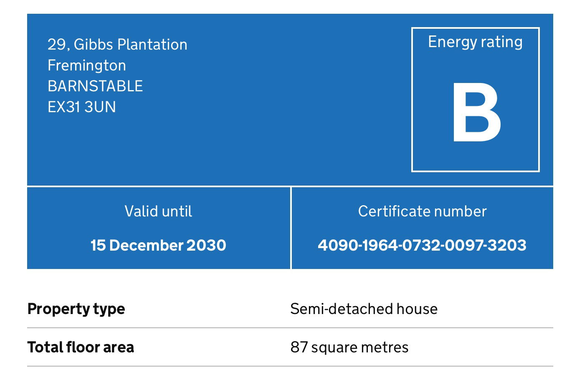Click the word house in property type value
The height and width of the screenshot is (392, 572).
pyautogui.click(x=417, y=309)
